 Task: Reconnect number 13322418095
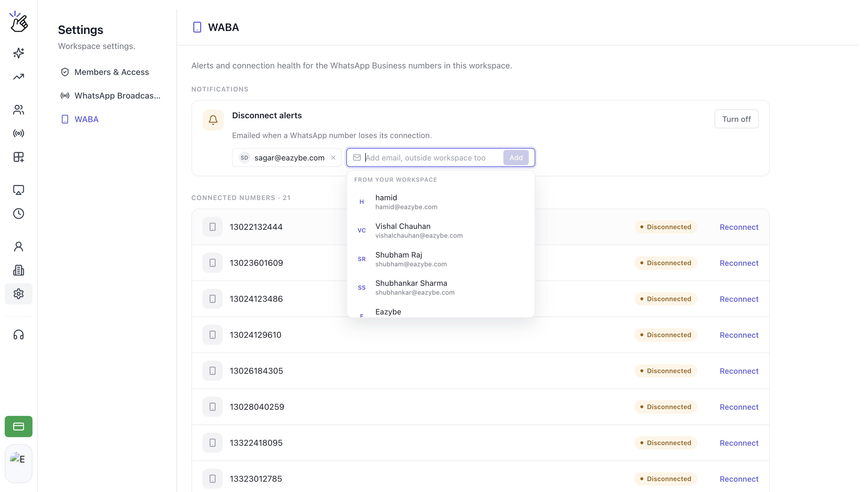(x=739, y=443)
